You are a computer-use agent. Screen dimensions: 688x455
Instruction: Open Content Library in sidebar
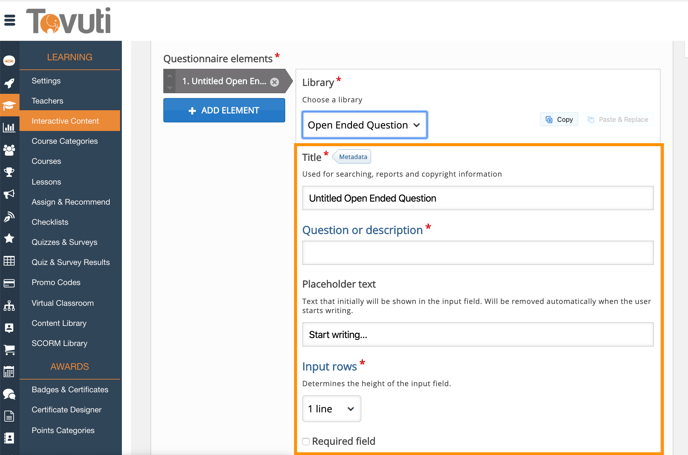point(59,323)
